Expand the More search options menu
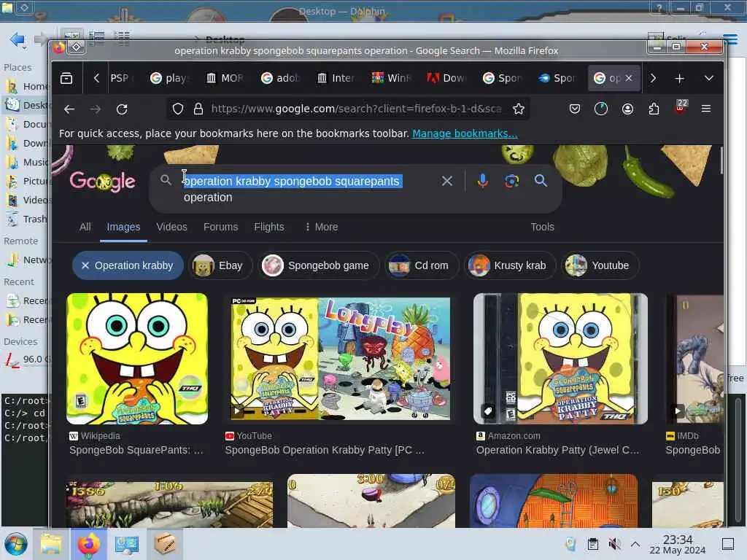 321,227
